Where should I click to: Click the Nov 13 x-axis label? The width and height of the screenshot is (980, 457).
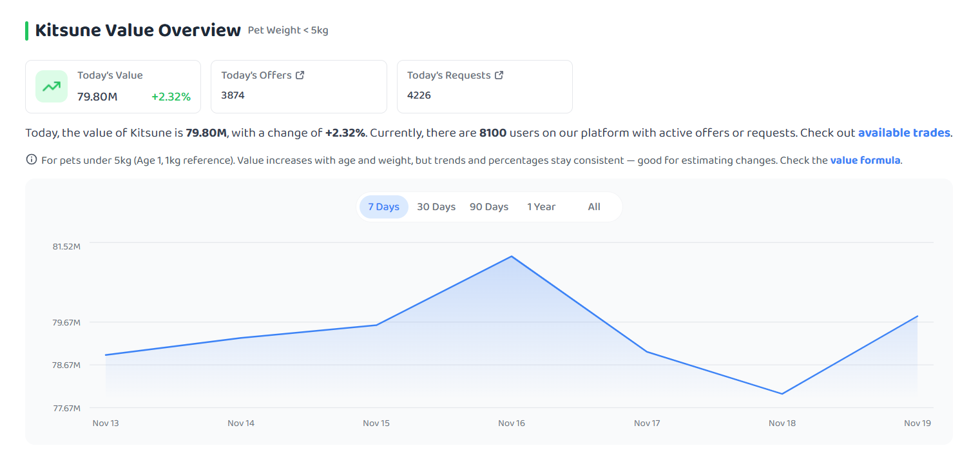point(106,423)
